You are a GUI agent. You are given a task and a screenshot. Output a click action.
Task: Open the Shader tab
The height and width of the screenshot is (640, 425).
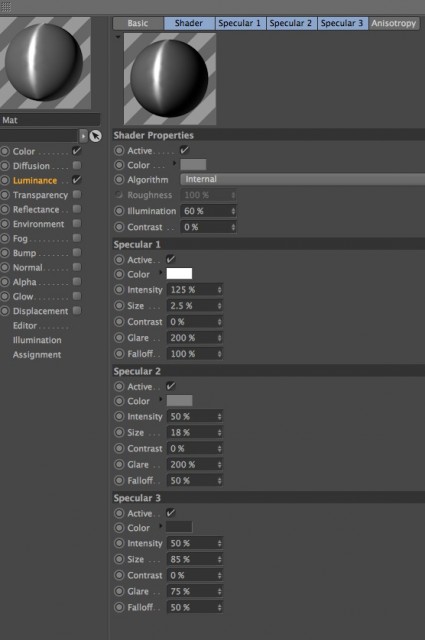click(x=189, y=23)
